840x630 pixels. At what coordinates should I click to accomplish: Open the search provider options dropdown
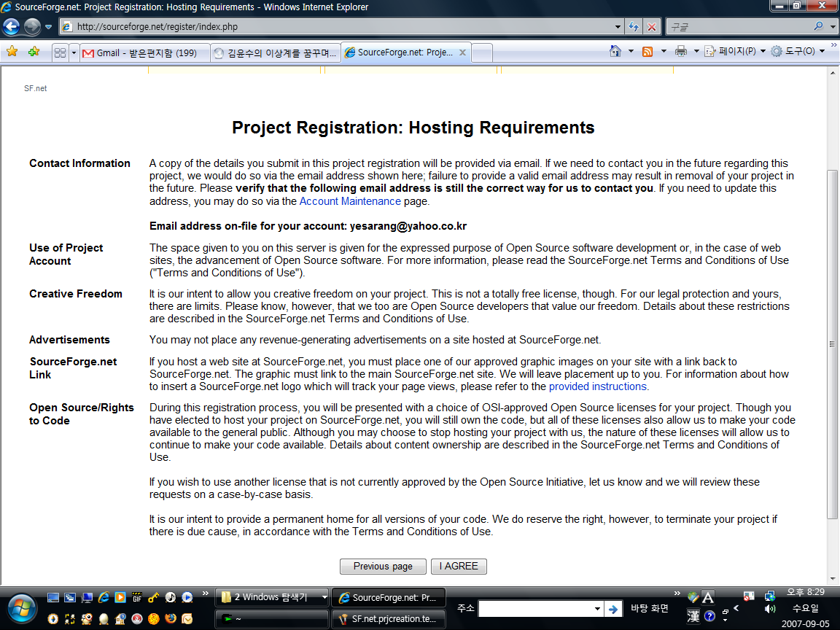(833, 26)
